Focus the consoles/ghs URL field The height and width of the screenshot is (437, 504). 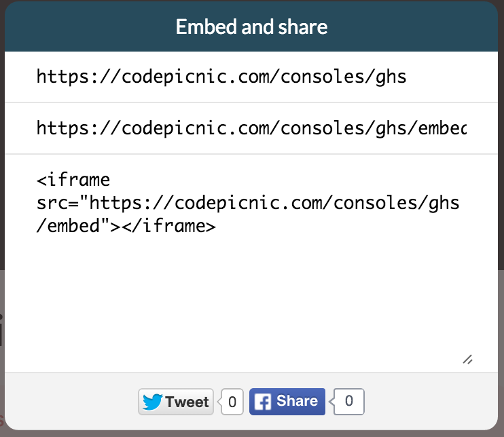[251, 77]
